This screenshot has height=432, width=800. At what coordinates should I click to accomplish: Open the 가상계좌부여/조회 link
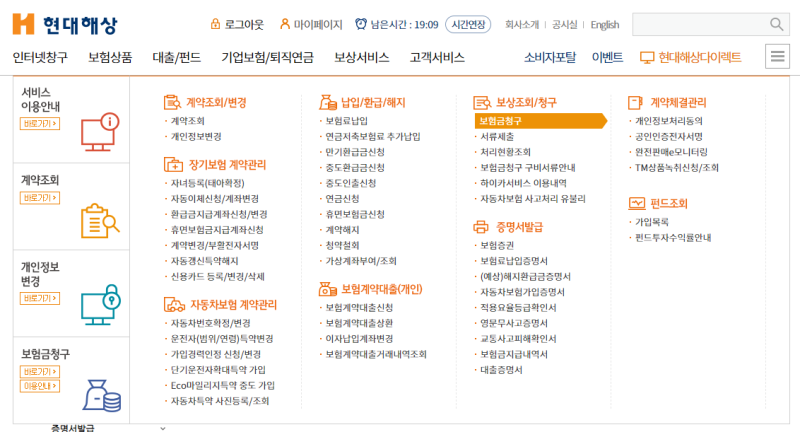[361, 261]
